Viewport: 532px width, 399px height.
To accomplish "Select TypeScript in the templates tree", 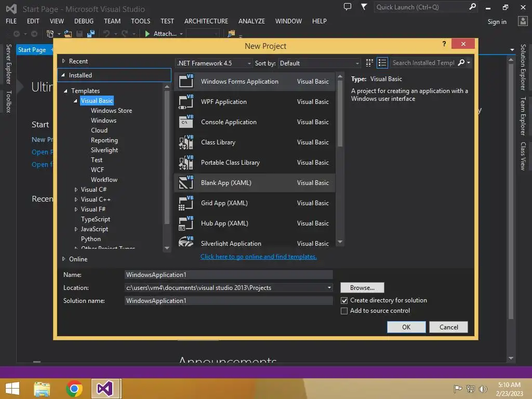I will (96, 219).
